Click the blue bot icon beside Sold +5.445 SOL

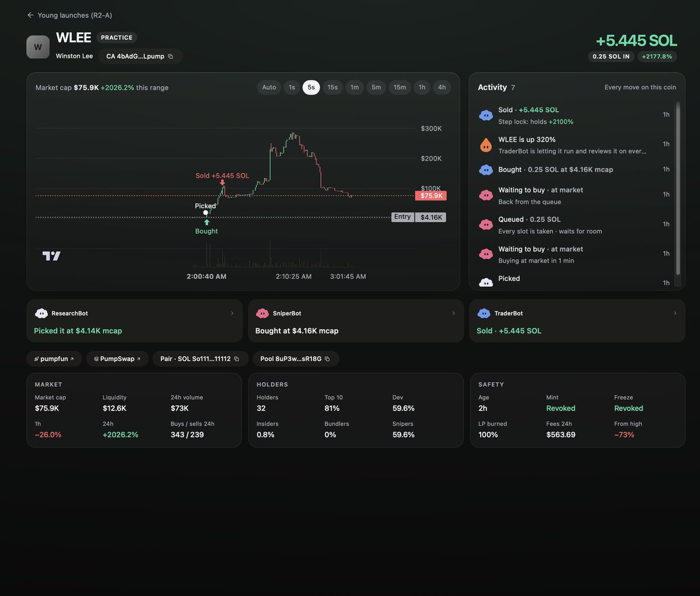pos(486,115)
